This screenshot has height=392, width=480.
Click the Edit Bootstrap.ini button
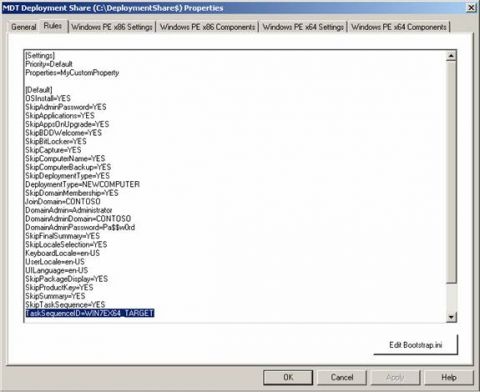(x=416, y=345)
